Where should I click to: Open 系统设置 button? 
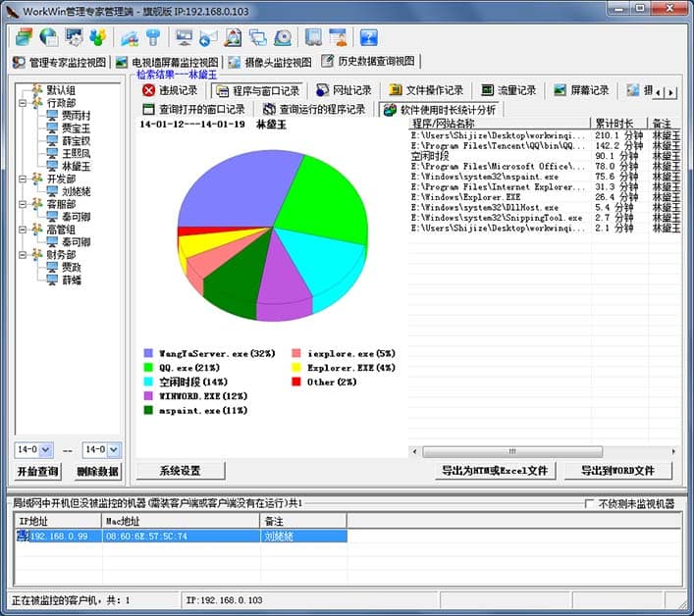pos(181,471)
